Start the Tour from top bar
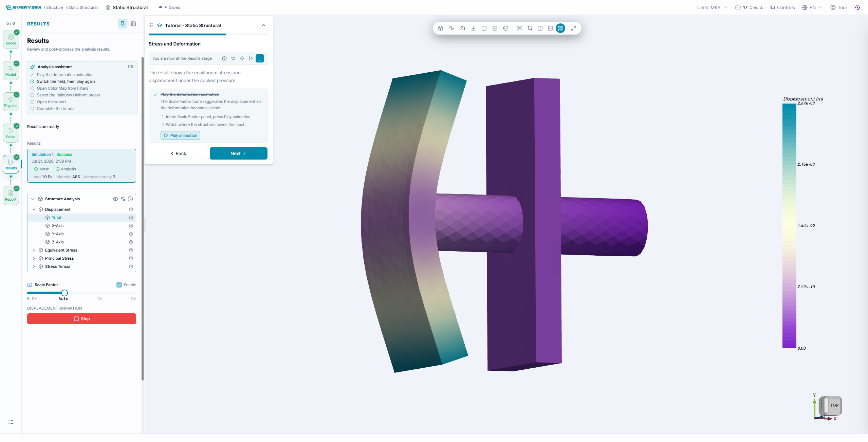This screenshot has width=868, height=442. point(838,7)
